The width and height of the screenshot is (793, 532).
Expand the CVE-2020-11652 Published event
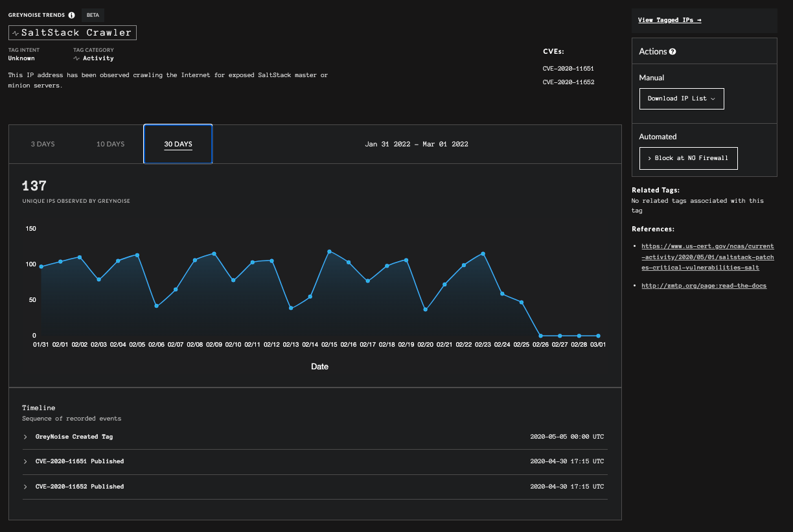pyautogui.click(x=79, y=487)
